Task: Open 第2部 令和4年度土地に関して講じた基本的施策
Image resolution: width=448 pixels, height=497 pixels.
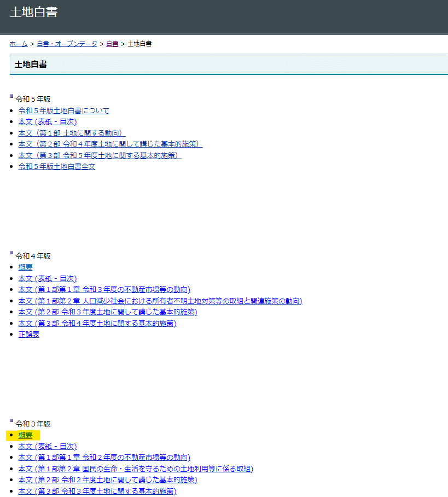Action: click(110, 144)
